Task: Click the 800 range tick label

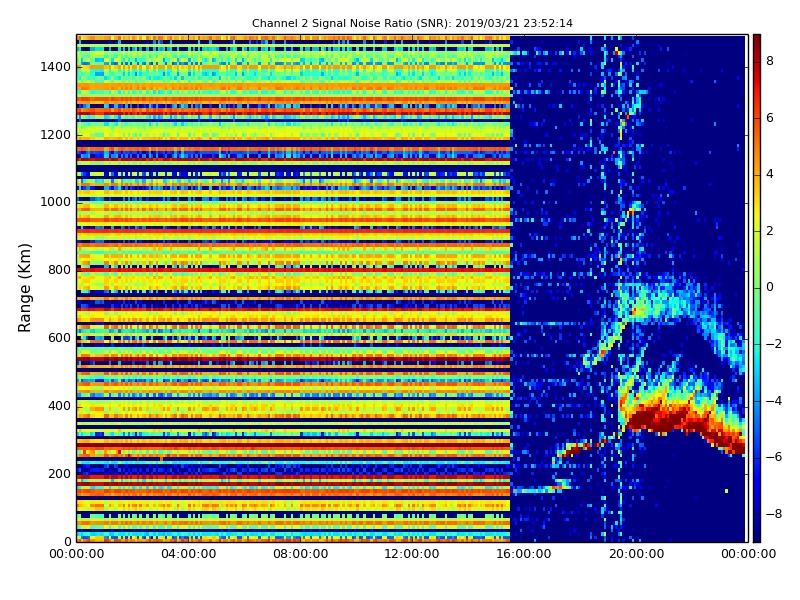Action: coord(59,270)
